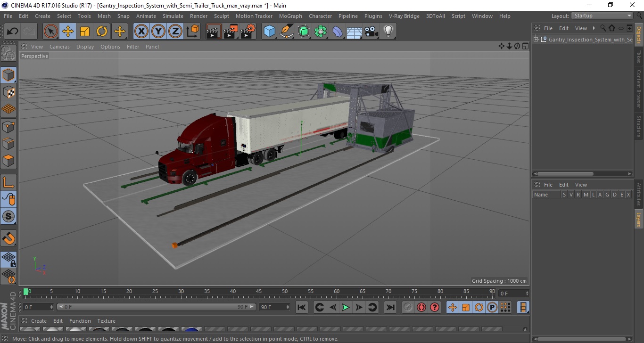
Task: Click the Undo arrow icon
Action: [12, 32]
